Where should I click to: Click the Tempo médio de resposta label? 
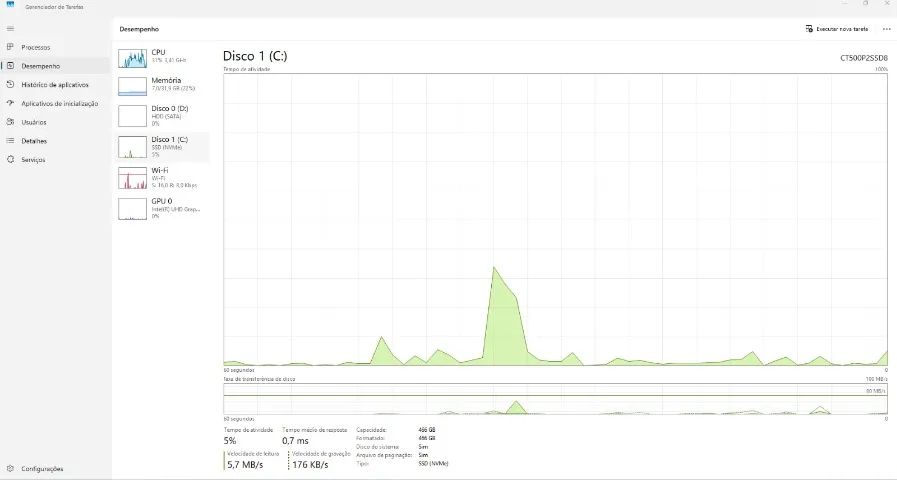pyautogui.click(x=315, y=430)
